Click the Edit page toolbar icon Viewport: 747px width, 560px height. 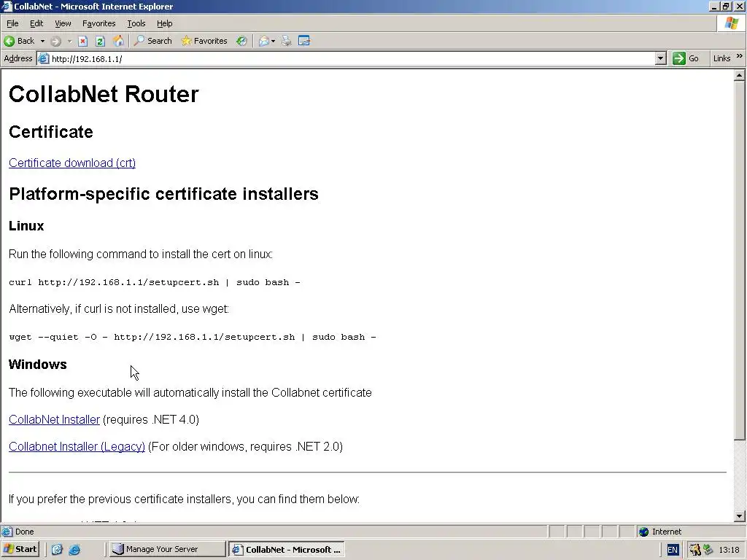pos(304,41)
